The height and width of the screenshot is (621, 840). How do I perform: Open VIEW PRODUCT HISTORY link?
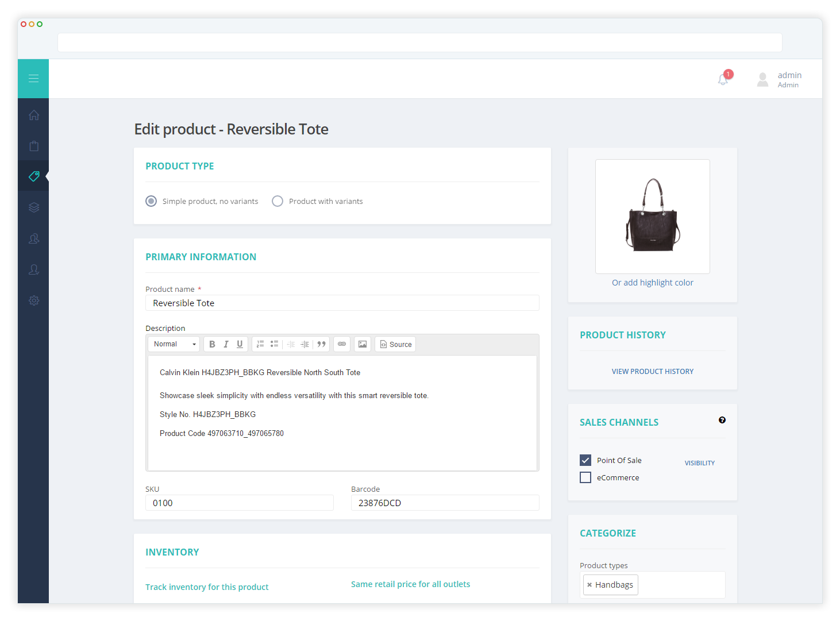[652, 371]
